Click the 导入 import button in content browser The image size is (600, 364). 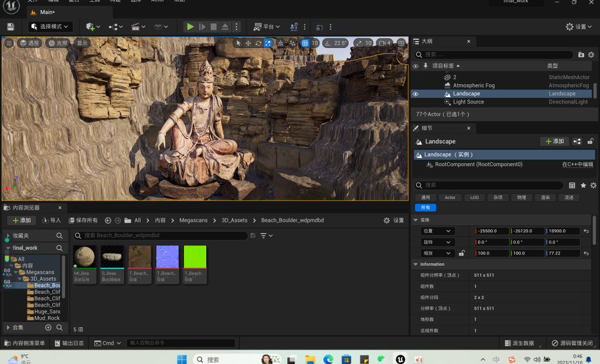(52, 221)
